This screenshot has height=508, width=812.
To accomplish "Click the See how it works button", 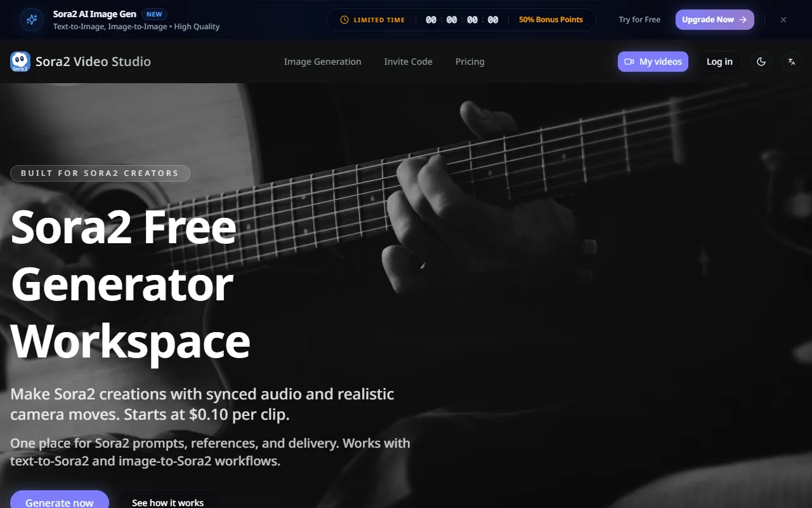I will pyautogui.click(x=167, y=502).
